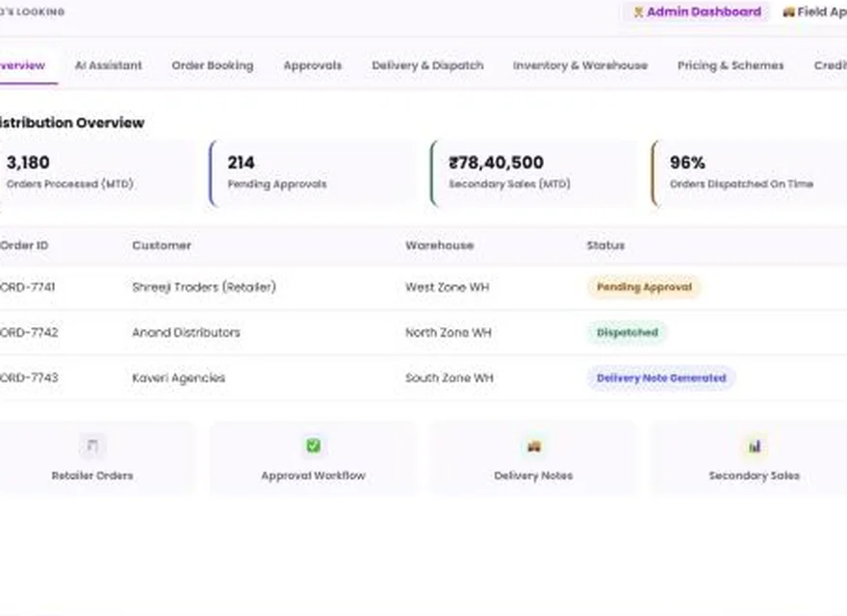This screenshot has width=847, height=616.
Task: Switch to the Overview tab
Action: click(x=23, y=65)
